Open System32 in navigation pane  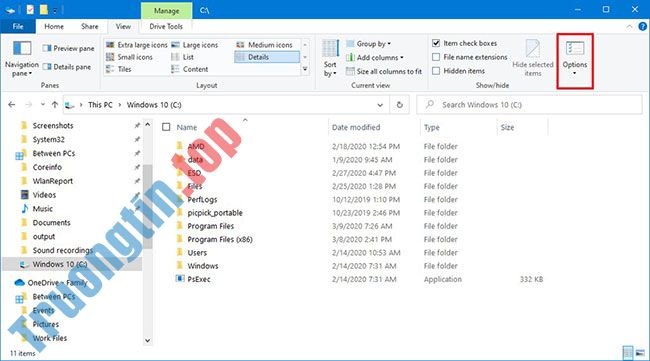click(49, 139)
